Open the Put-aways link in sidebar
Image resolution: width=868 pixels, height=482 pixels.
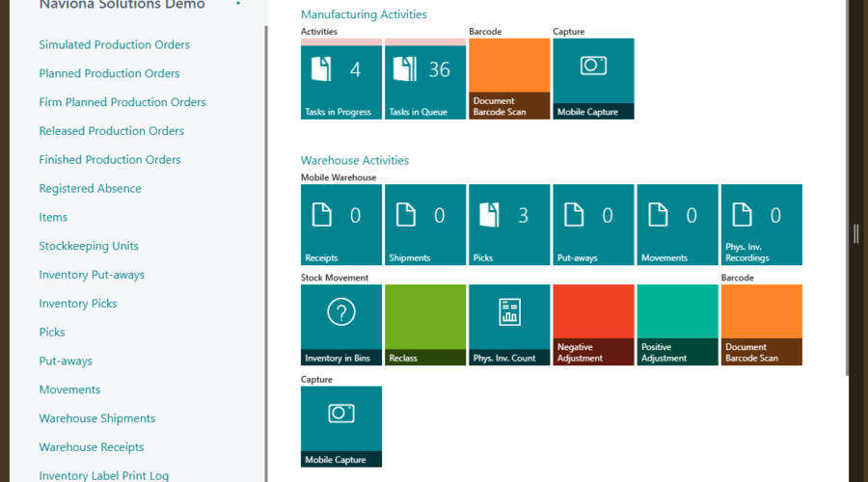coord(66,361)
